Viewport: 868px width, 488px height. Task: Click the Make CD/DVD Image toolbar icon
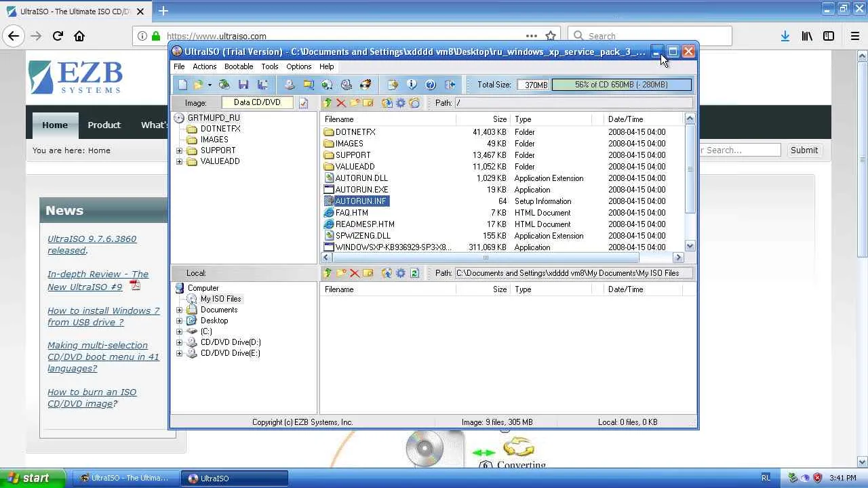tap(290, 85)
